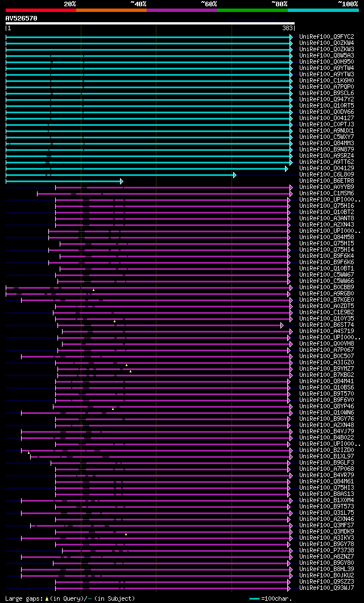This screenshot has height=603, width=364.
Task: Select the UniRef100_Q3MFS7 label
Action: pyautogui.click(x=327, y=526)
